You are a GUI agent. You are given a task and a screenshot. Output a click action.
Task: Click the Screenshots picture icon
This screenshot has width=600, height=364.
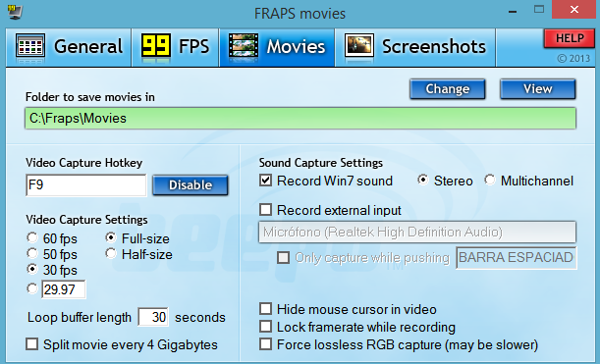pyautogui.click(x=359, y=46)
